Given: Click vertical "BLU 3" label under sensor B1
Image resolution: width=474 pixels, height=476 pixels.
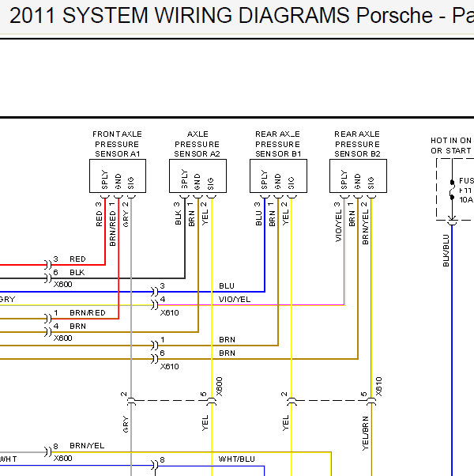Looking at the screenshot, I should pyautogui.click(x=258, y=214).
